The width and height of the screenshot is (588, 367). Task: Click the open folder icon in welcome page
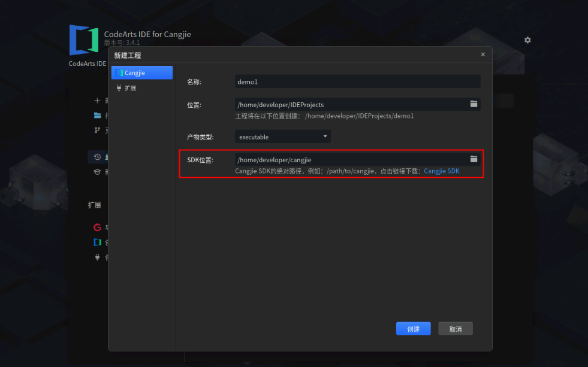(98, 116)
